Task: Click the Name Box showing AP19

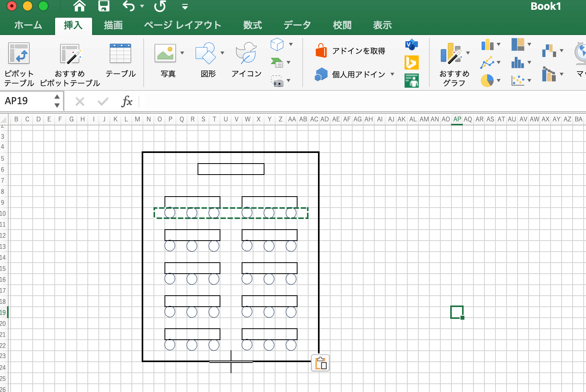Action: point(28,101)
